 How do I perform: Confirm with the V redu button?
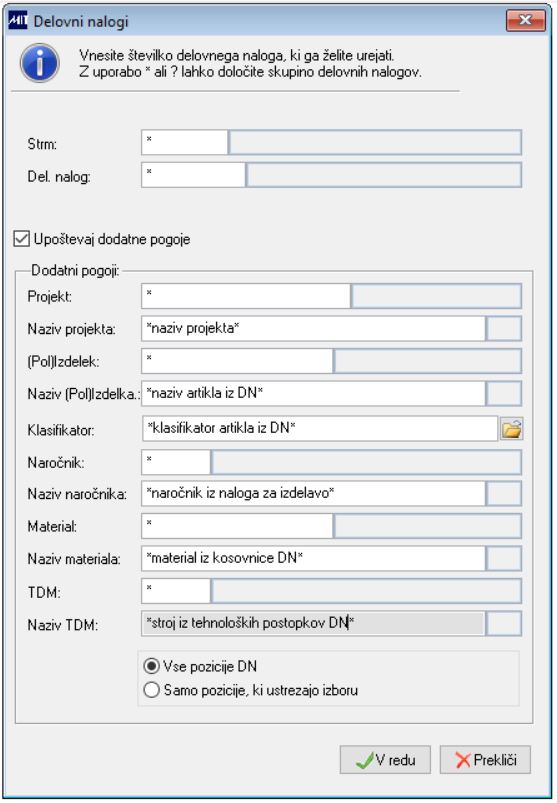coord(385,759)
